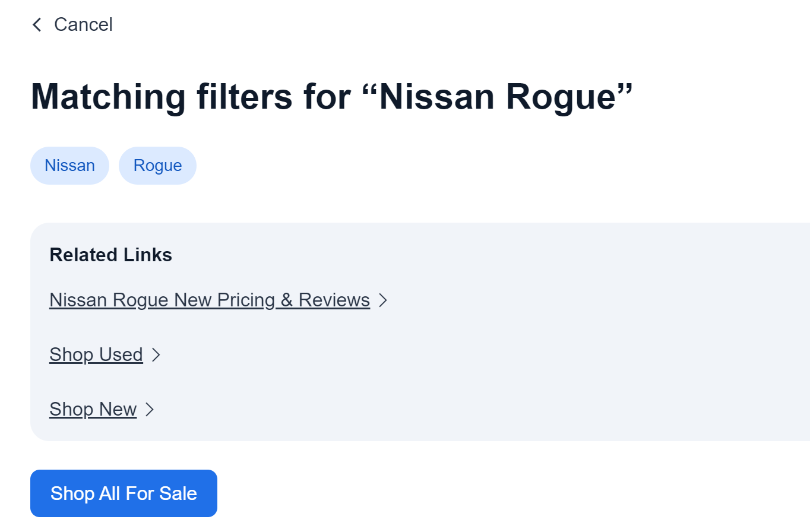Click the back chevron icon beside Cancel
Image resolution: width=810 pixels, height=532 pixels.
click(37, 24)
